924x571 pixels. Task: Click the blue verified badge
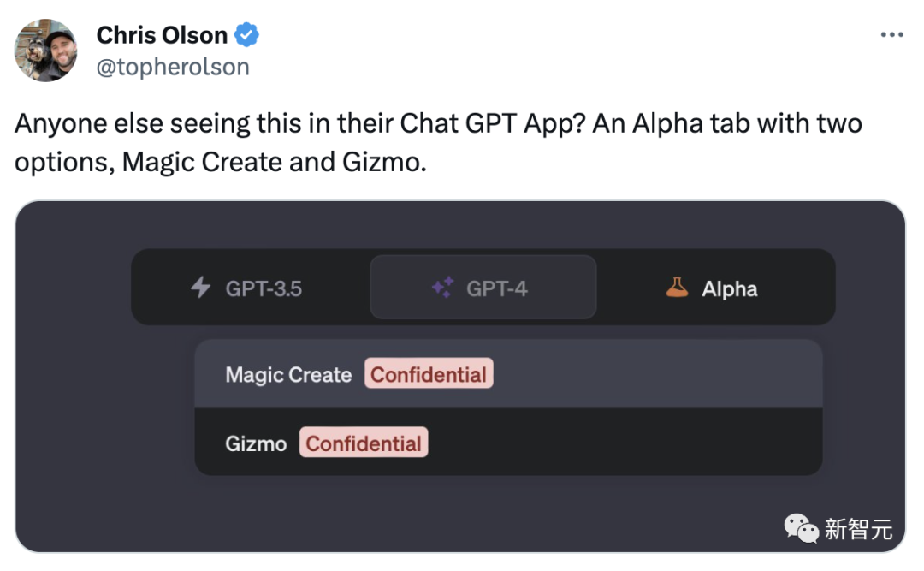[248, 35]
